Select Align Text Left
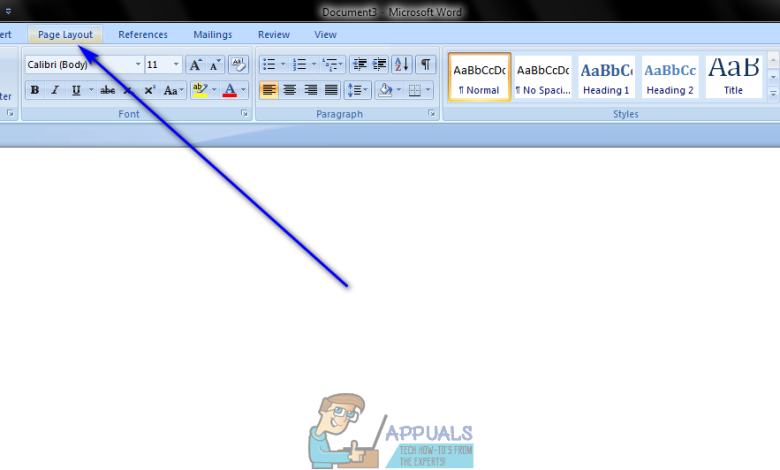Viewport: 780px width, 470px height. 269,90
